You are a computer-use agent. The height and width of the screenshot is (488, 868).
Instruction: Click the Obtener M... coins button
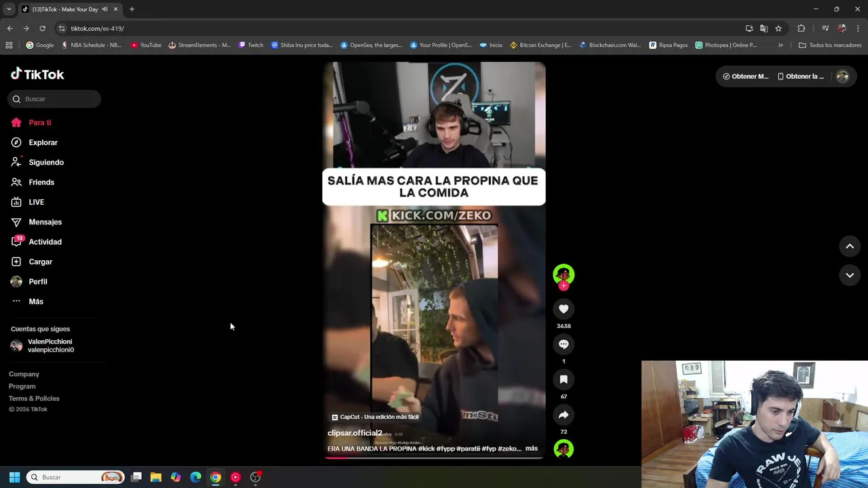pos(745,77)
